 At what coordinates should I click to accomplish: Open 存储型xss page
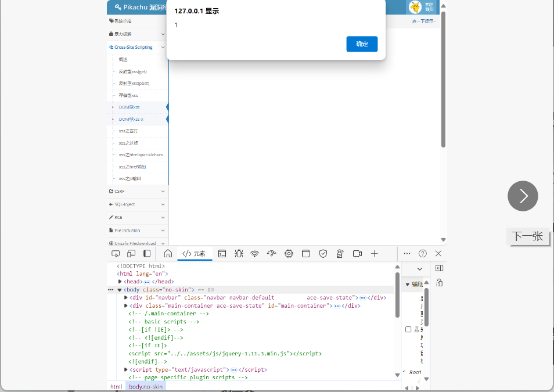pyautogui.click(x=128, y=95)
